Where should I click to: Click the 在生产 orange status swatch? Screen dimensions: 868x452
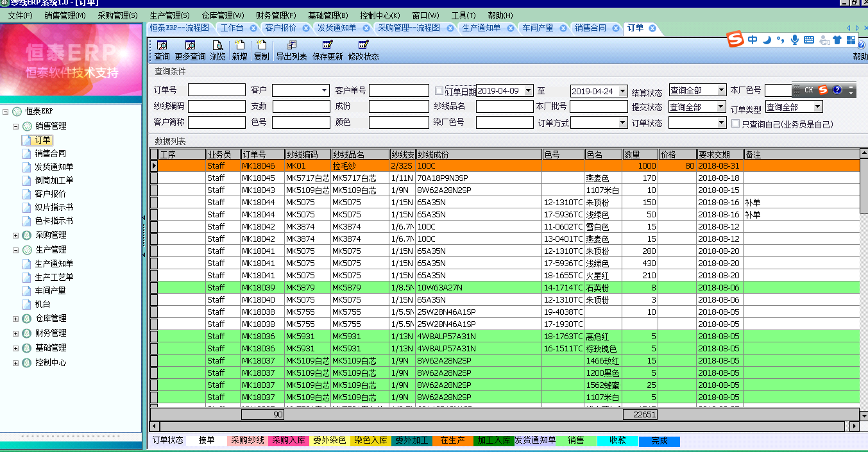[453, 441]
